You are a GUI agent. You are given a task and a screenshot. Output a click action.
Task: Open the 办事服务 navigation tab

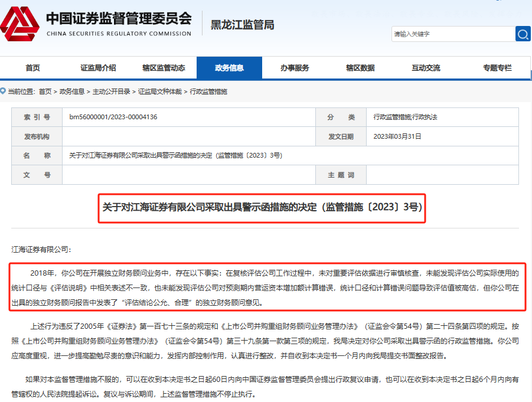tap(295, 68)
